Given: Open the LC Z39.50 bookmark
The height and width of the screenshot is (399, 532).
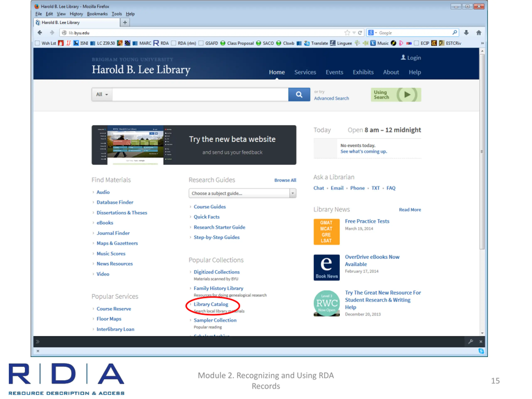Looking at the screenshot, I should [103, 43].
